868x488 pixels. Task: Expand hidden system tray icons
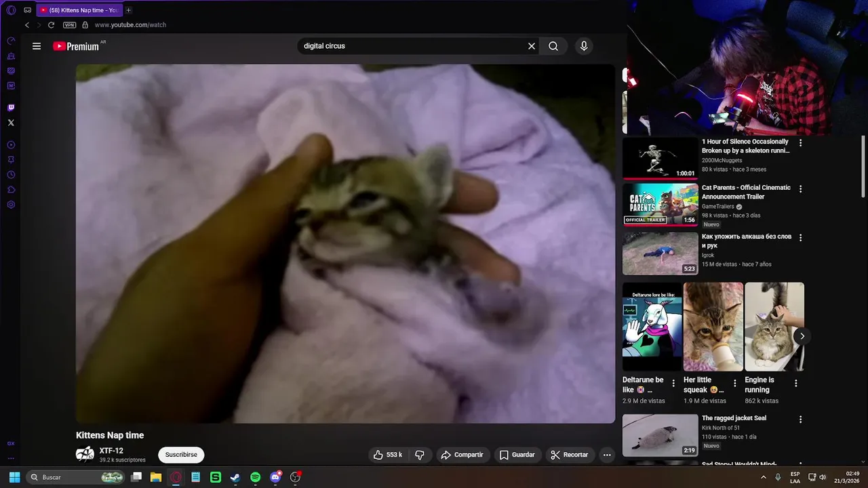764,477
